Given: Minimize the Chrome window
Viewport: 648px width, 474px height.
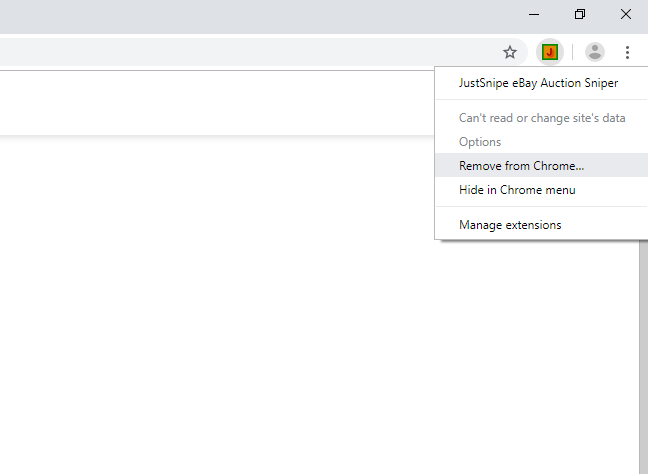Looking at the screenshot, I should coord(534,14).
